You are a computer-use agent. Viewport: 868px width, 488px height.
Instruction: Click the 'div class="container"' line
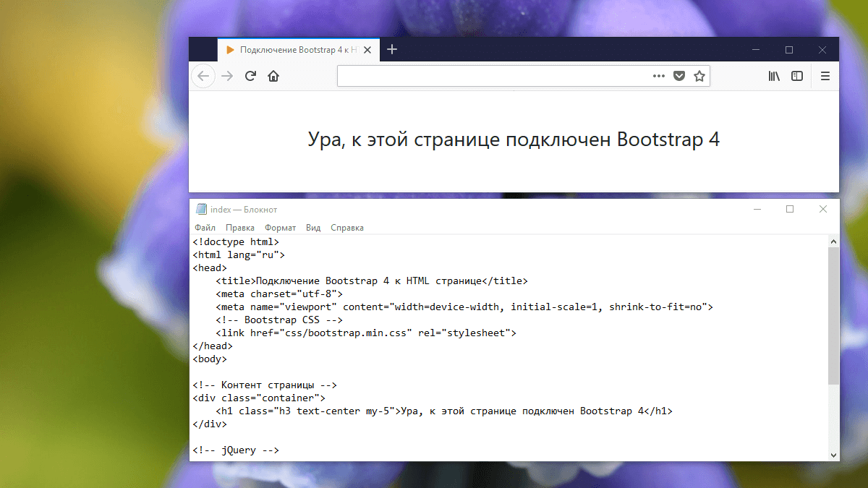(x=259, y=398)
